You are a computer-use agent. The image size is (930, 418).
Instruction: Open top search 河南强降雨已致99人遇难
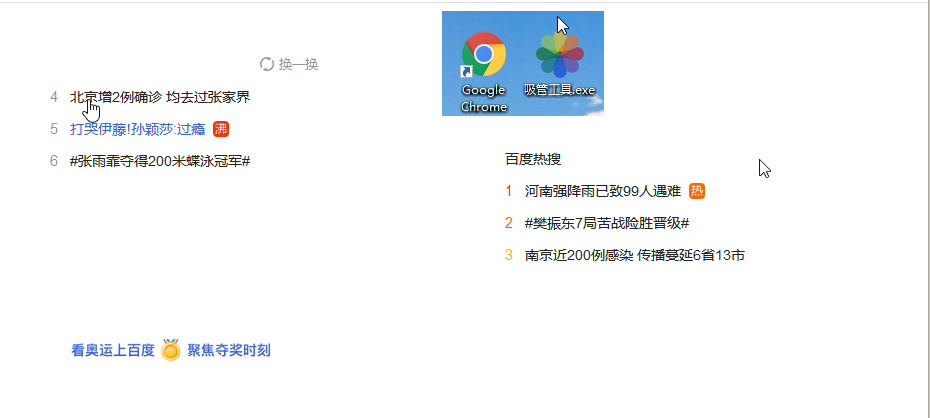603,191
